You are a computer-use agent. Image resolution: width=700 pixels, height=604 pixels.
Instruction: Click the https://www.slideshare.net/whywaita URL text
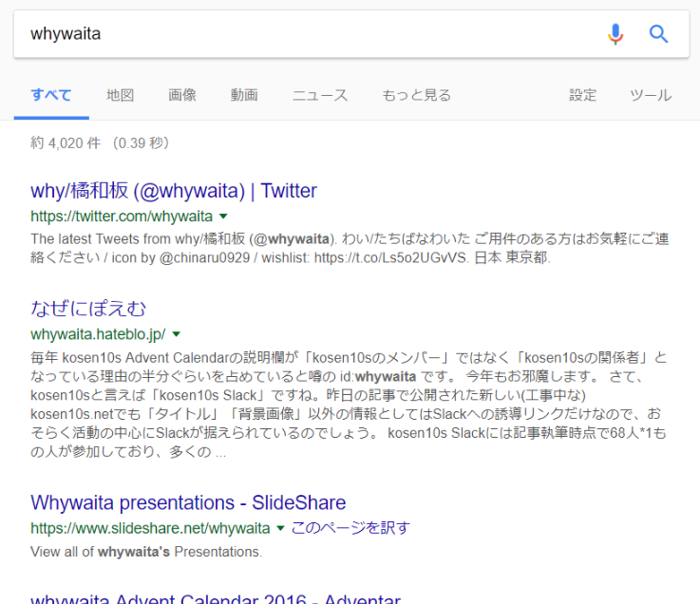pos(150,528)
